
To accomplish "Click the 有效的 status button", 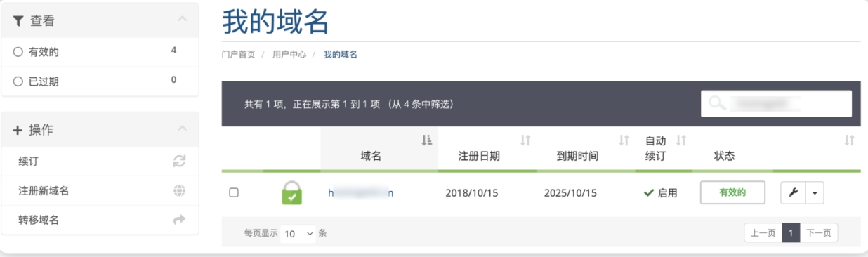I will pos(732,192).
